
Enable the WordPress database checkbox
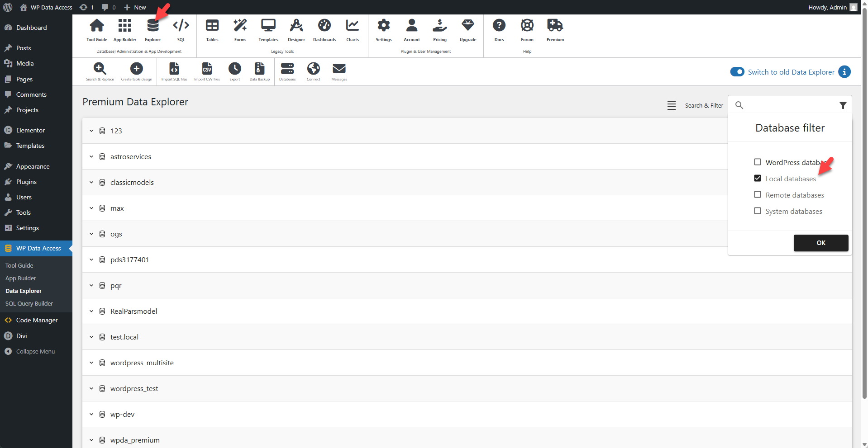pos(758,161)
